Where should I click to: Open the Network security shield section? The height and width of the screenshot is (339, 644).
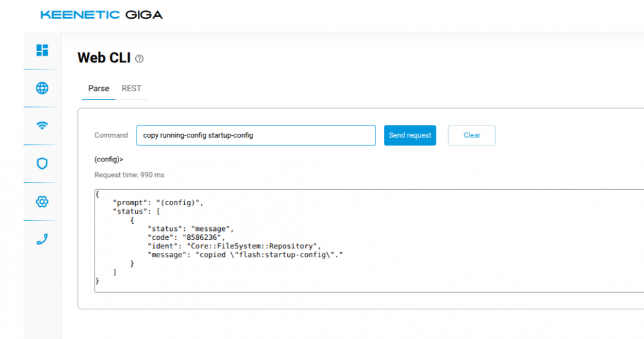pyautogui.click(x=42, y=163)
